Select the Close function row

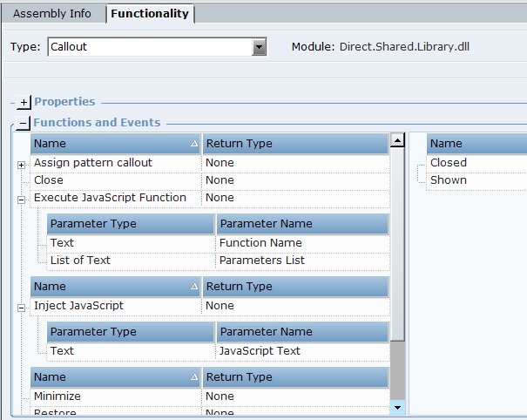coord(49,180)
